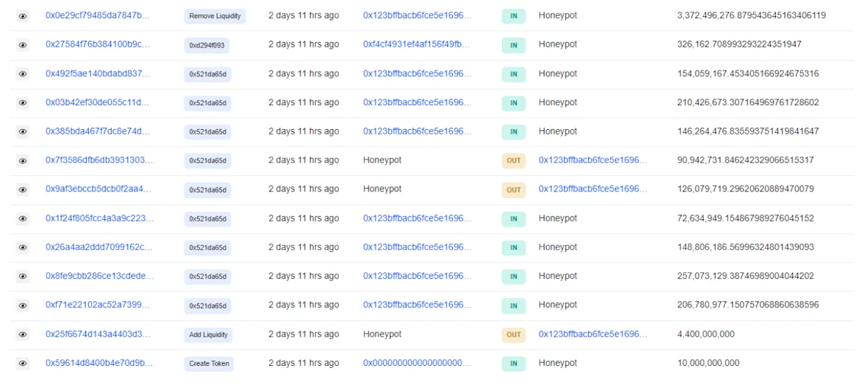Click the 0xd294f093 method badge

click(x=208, y=45)
